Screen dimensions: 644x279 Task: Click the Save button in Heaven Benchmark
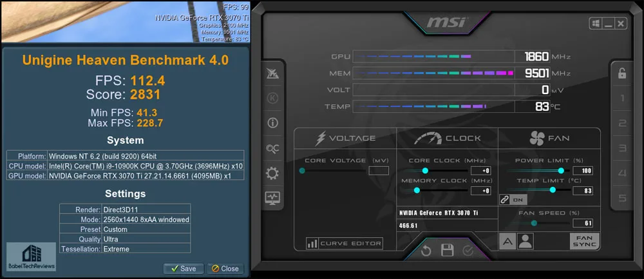(x=183, y=268)
